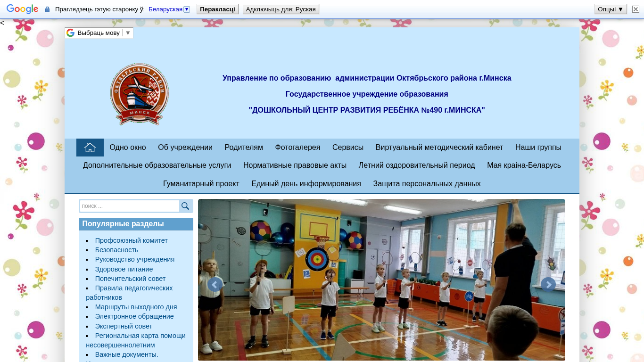Go to the home page icon

point(90,148)
